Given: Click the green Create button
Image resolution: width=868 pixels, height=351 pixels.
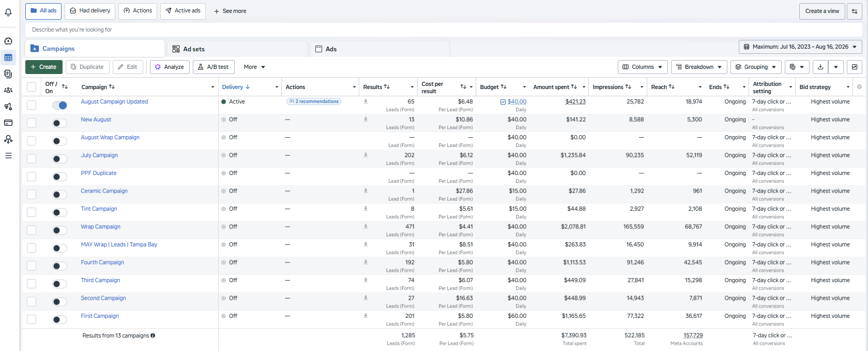Looking at the screenshot, I should pyautogui.click(x=44, y=67).
